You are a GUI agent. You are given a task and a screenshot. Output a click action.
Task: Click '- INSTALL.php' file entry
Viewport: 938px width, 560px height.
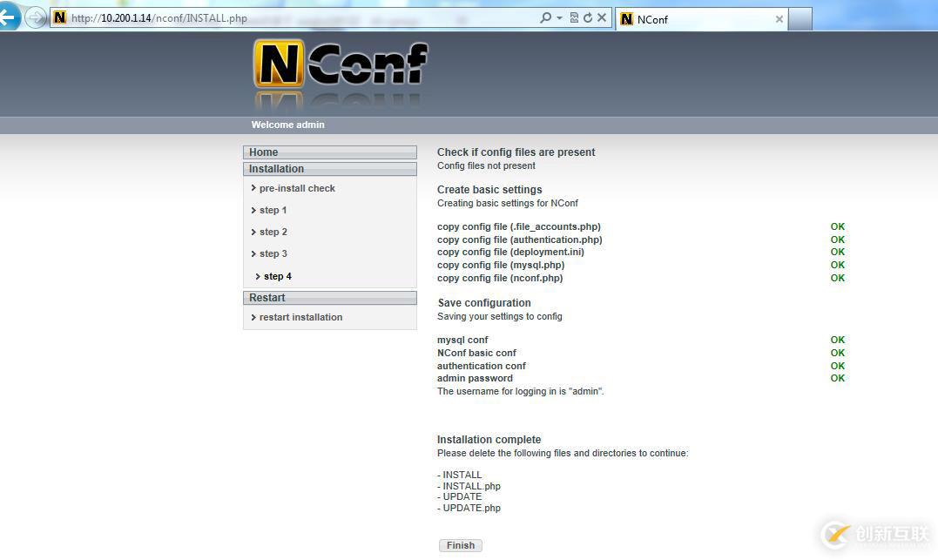coord(469,487)
